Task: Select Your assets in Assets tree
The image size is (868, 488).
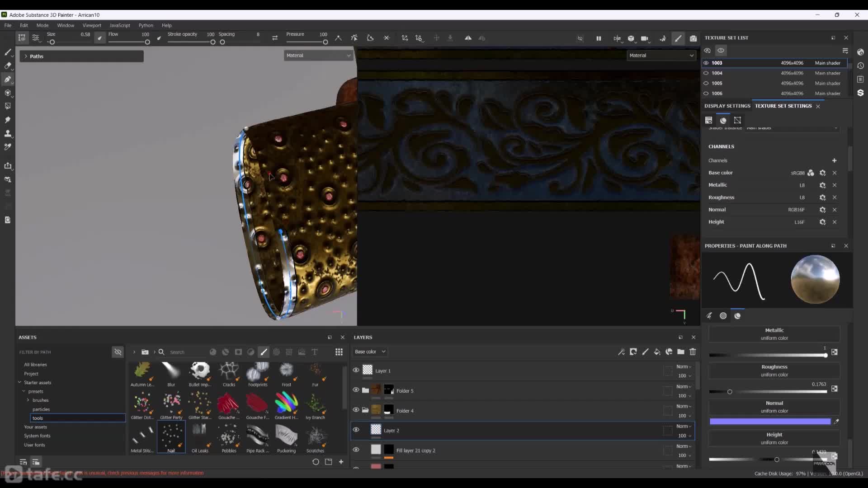Action: [x=35, y=427]
